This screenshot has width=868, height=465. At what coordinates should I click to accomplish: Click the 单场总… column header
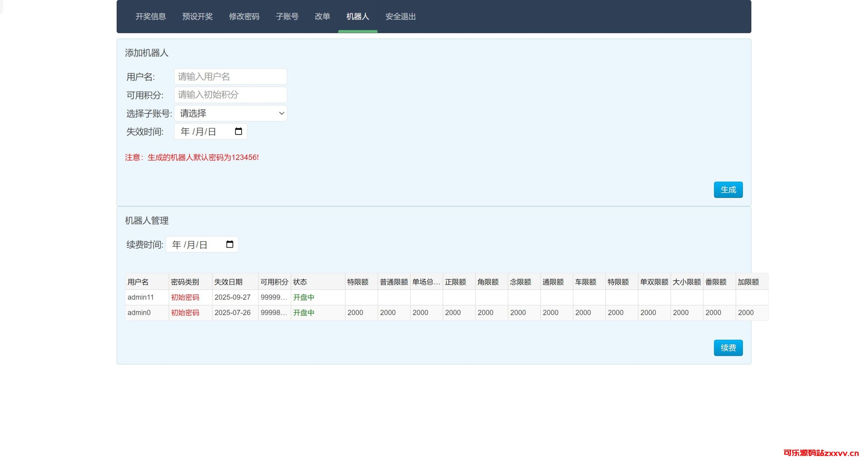[427, 282]
